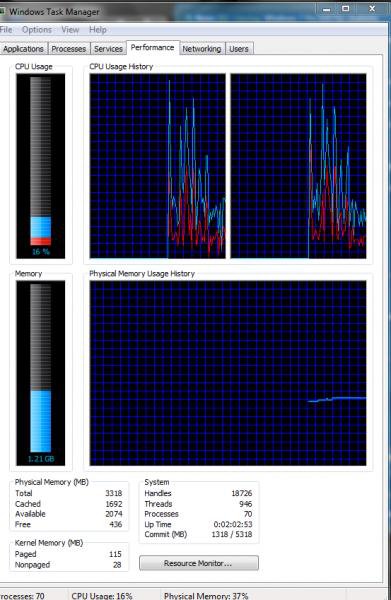Switch to the Users tab

tap(239, 49)
